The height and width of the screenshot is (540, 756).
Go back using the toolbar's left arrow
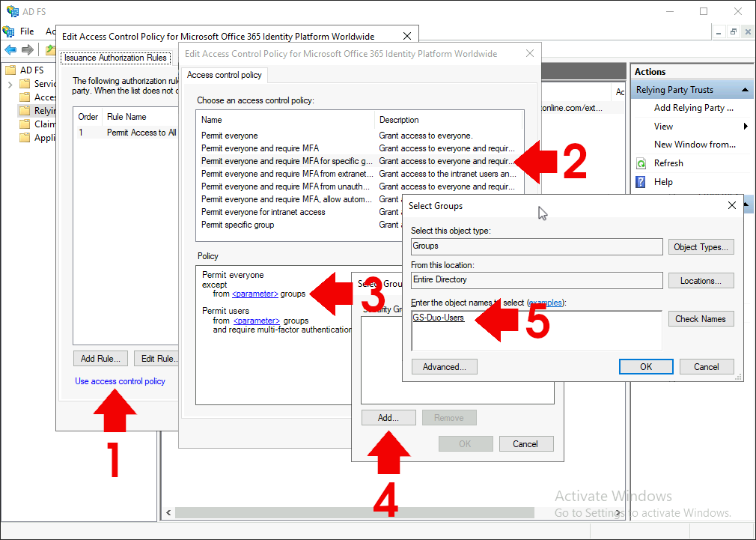pyautogui.click(x=10, y=49)
